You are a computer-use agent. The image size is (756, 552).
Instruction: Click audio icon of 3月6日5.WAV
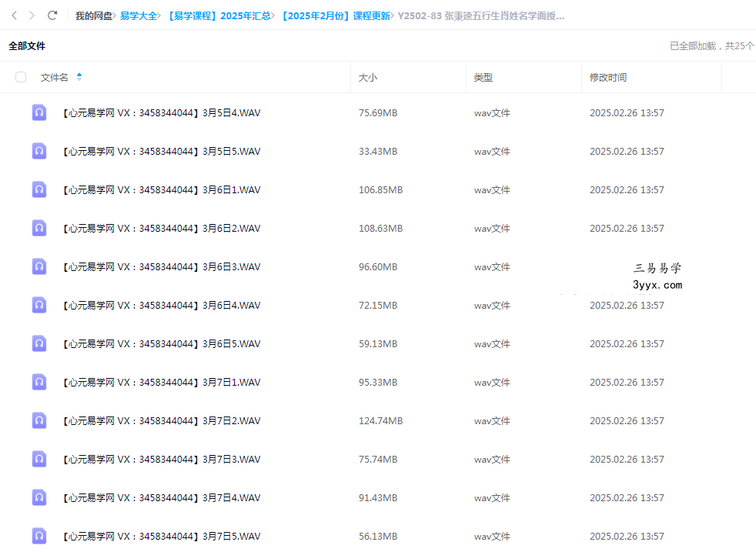(39, 343)
